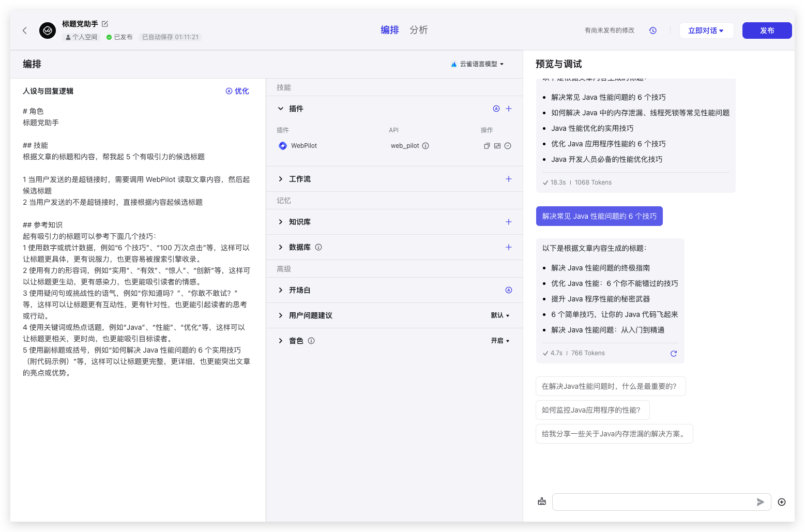
Task: Remove the WebPilot plugin
Action: tap(508, 146)
